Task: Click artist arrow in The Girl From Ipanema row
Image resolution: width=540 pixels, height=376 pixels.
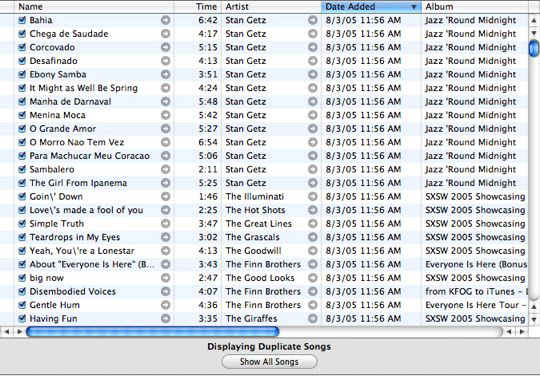Action: 313,183
